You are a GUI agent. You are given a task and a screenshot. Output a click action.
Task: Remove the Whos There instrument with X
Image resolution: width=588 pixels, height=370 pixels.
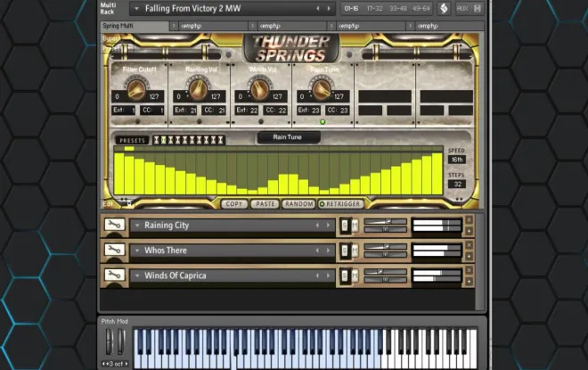tap(469, 245)
